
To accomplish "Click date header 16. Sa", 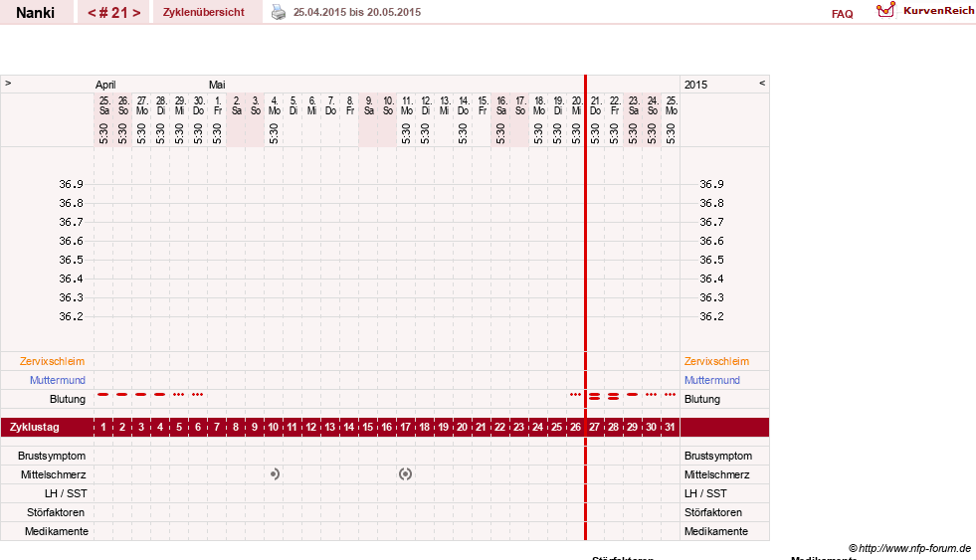I will (501, 105).
